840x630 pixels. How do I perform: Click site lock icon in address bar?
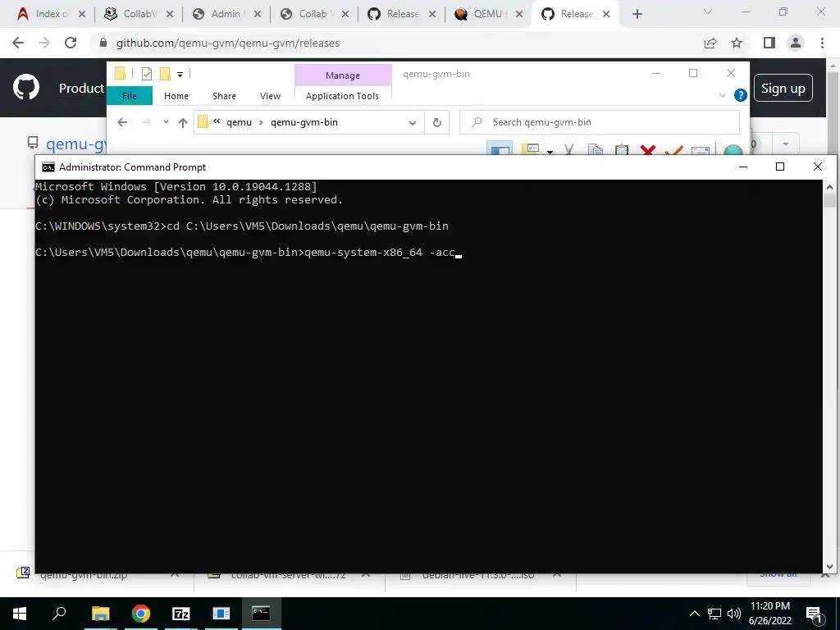[103, 43]
